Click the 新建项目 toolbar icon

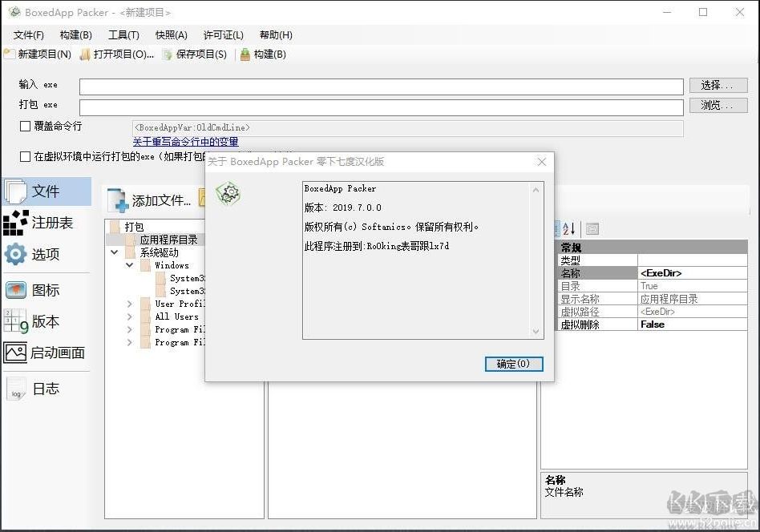click(x=10, y=54)
